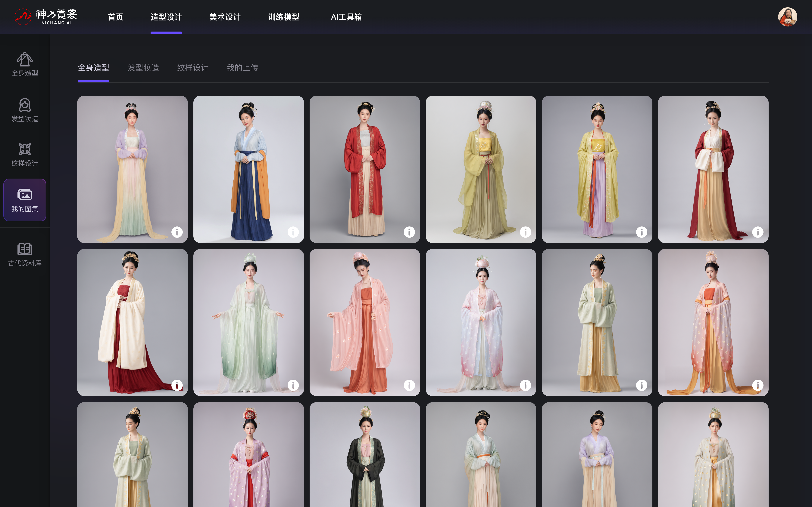812x507 pixels.
Task: Open 美术设计 navigation item
Action: 224,17
